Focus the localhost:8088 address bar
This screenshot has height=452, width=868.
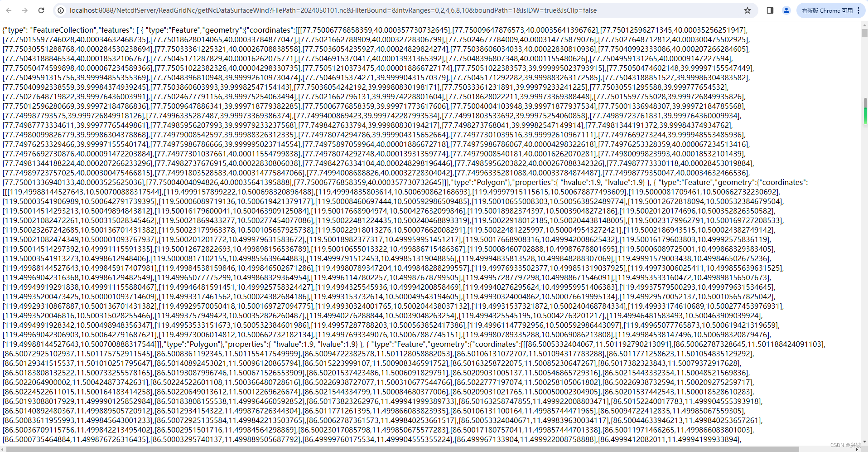click(403, 10)
